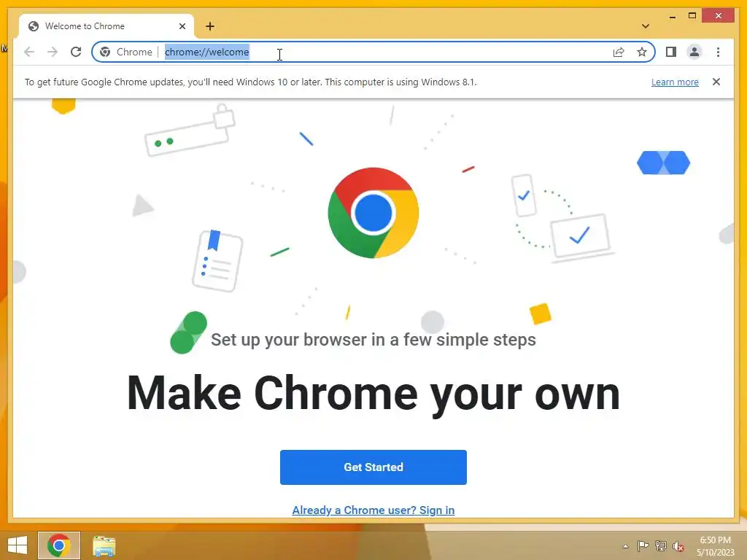Close the Welcome to Chrome tab
The height and width of the screenshot is (560, 747).
tap(182, 26)
